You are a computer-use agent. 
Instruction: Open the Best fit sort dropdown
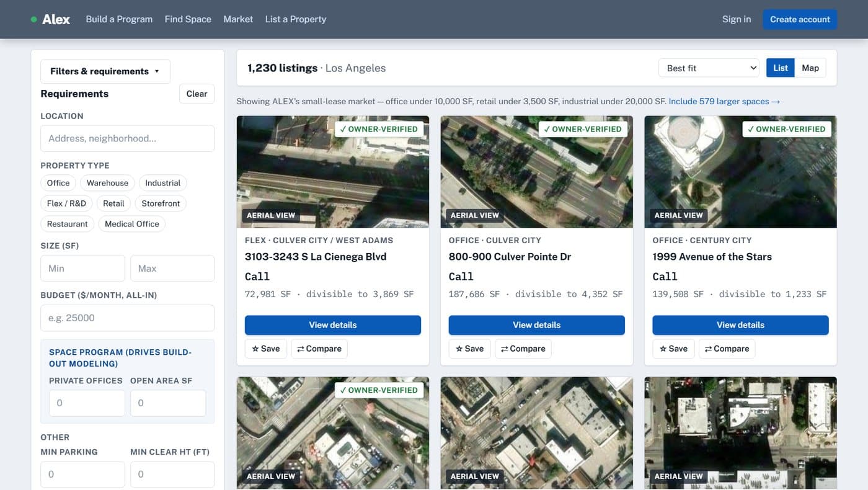pyautogui.click(x=709, y=68)
